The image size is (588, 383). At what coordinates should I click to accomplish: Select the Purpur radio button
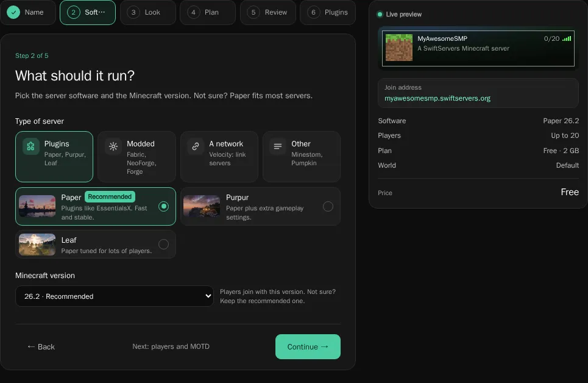(x=328, y=207)
